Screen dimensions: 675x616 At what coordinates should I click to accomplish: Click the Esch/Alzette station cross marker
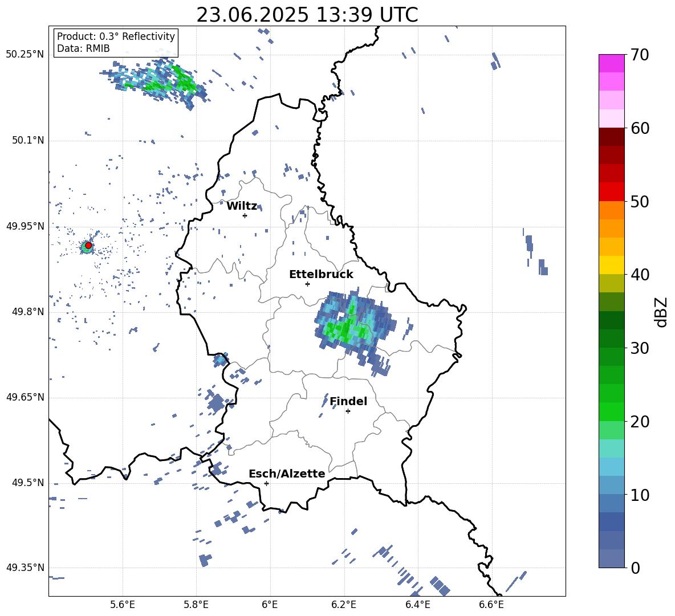click(x=266, y=483)
